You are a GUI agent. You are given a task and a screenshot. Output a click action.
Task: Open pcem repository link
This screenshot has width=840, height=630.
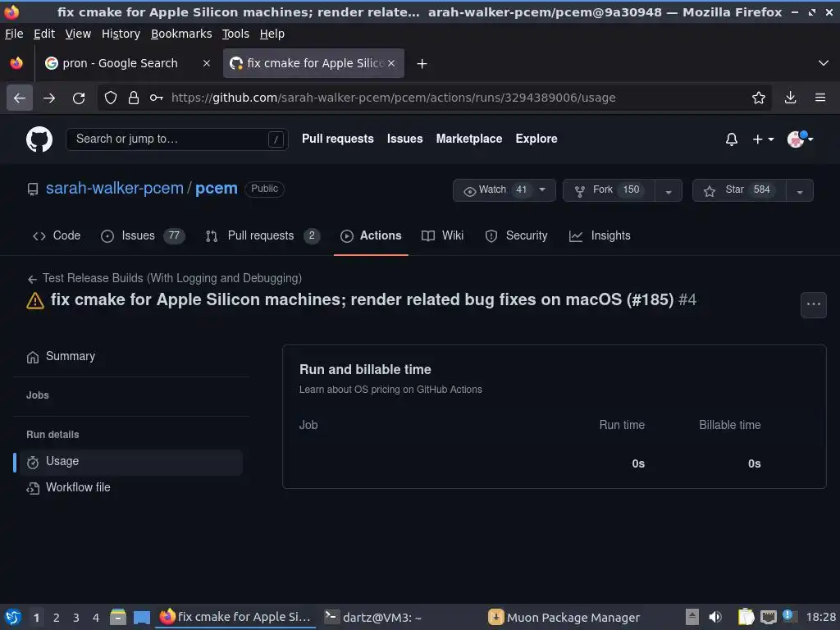[216, 189]
